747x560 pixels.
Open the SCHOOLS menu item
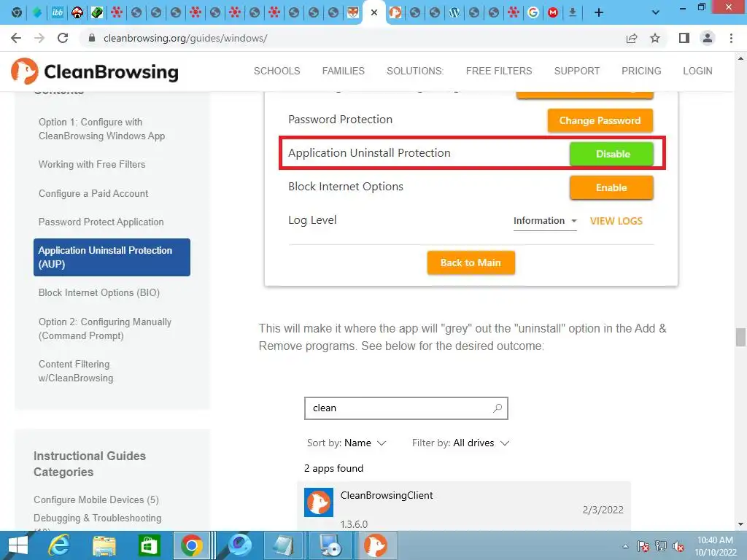[276, 71]
